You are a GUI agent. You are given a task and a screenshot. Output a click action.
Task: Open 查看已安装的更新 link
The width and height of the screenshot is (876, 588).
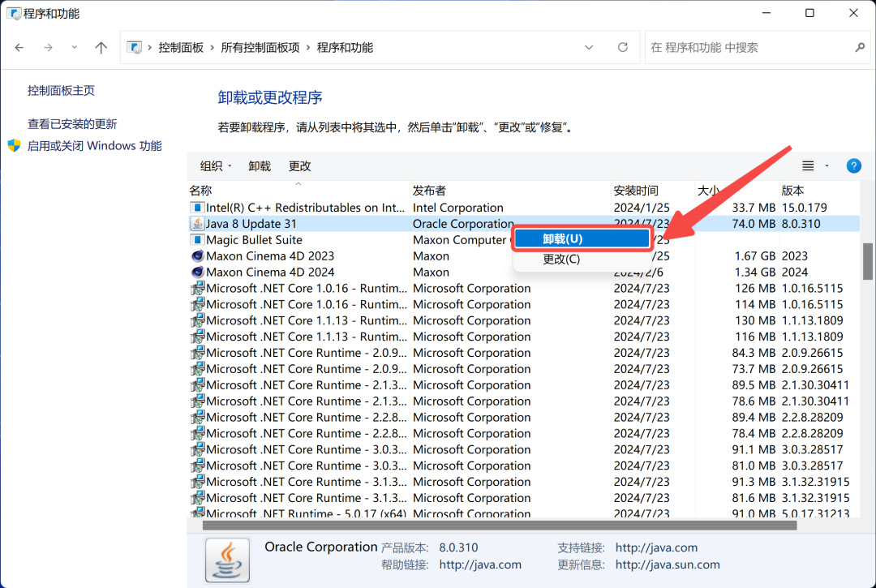point(72,124)
